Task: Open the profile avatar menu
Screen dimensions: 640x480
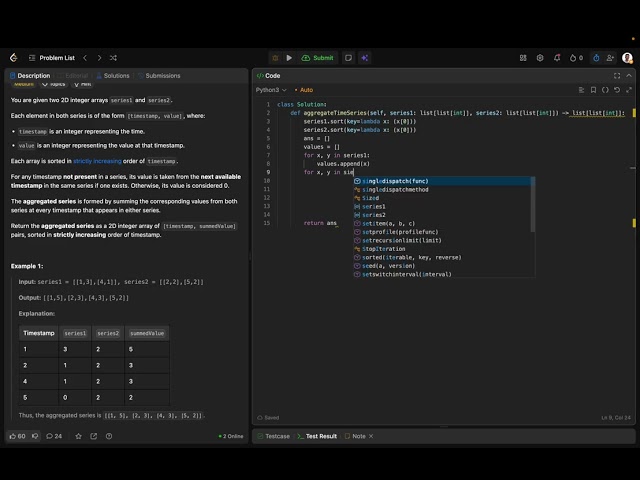Action: pos(627,58)
